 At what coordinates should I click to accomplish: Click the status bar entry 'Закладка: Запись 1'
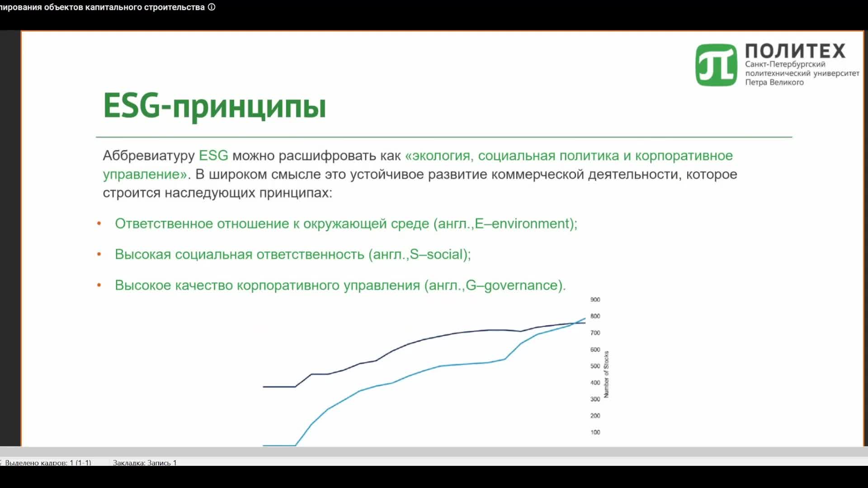145,463
